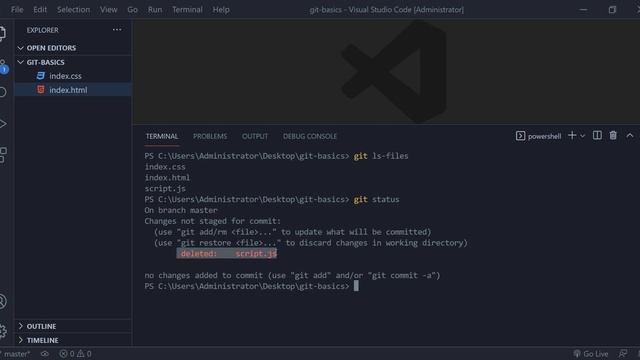This screenshot has height=360, width=640.
Task: Click the index.css file icon
Action: (40, 76)
